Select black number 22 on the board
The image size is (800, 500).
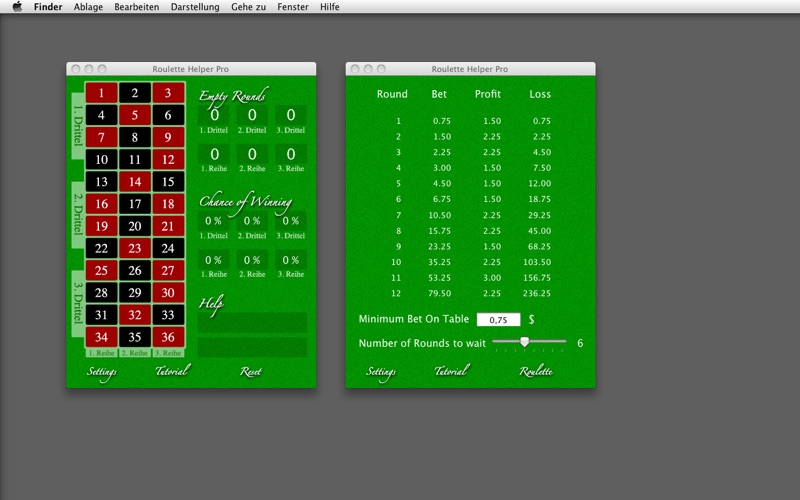[101, 248]
